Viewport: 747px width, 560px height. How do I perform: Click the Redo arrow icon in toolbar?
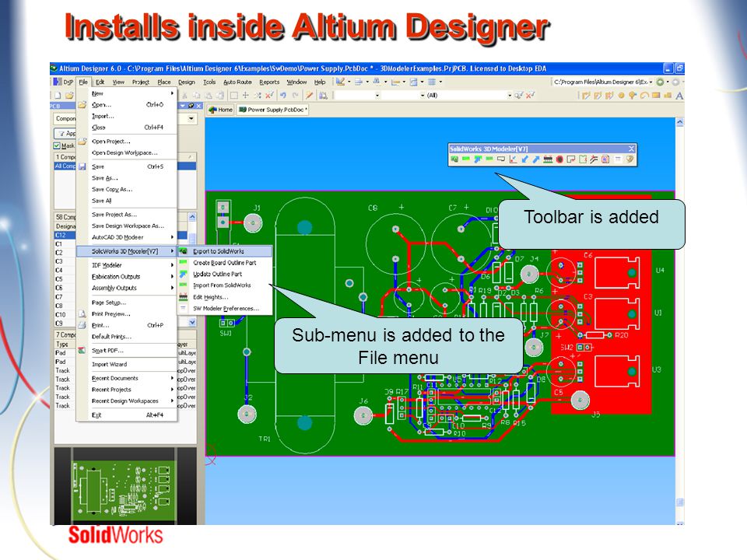click(x=295, y=95)
